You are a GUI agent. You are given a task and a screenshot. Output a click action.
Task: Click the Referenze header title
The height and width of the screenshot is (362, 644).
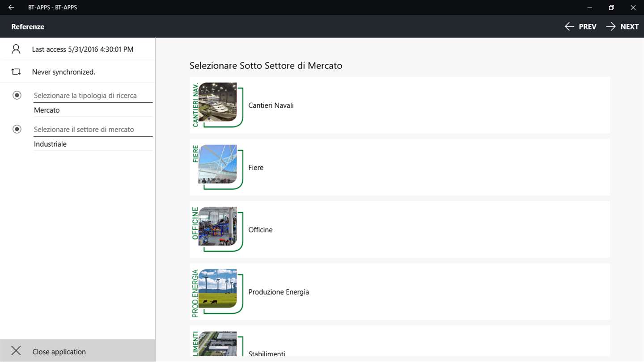[x=28, y=27]
